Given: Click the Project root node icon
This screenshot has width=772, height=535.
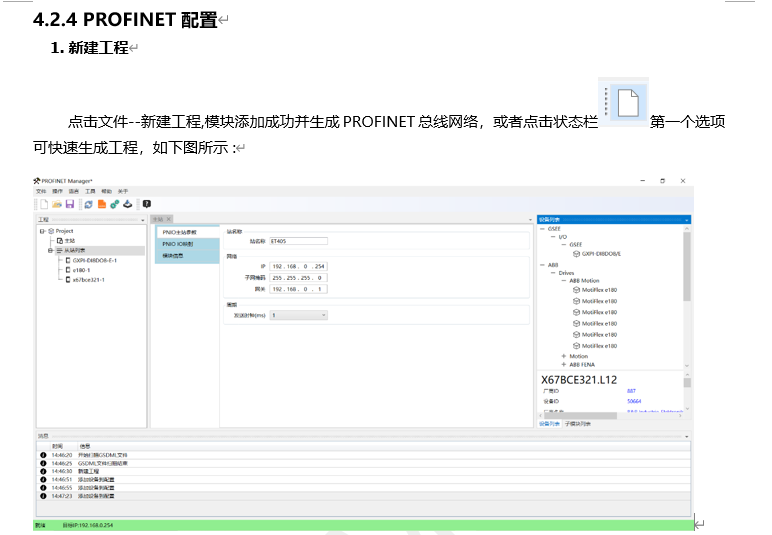Looking at the screenshot, I should pyautogui.click(x=51, y=231).
